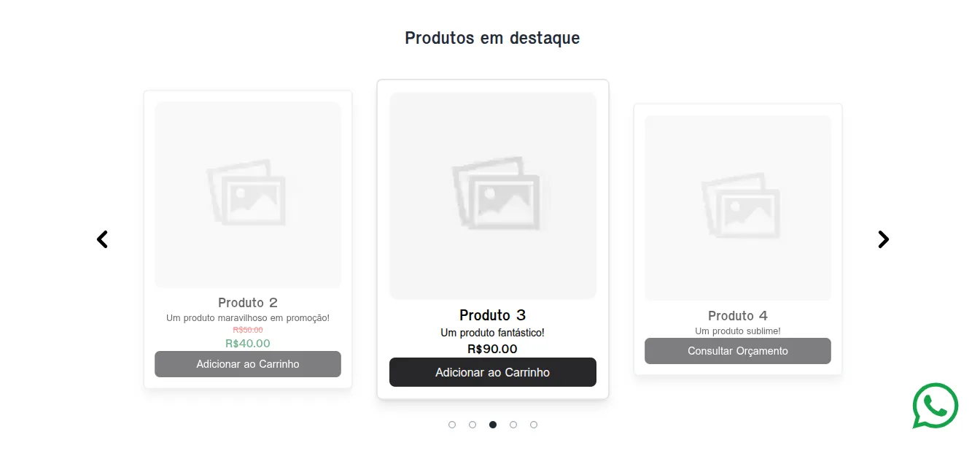Click the fourth pagination indicator dot
This screenshot has height=467, width=980.
point(513,424)
